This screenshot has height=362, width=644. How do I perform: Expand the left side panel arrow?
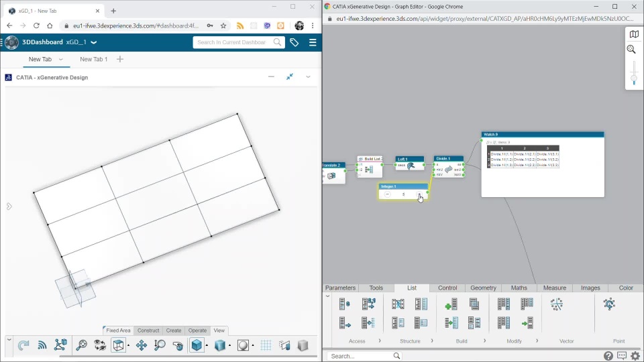9,206
